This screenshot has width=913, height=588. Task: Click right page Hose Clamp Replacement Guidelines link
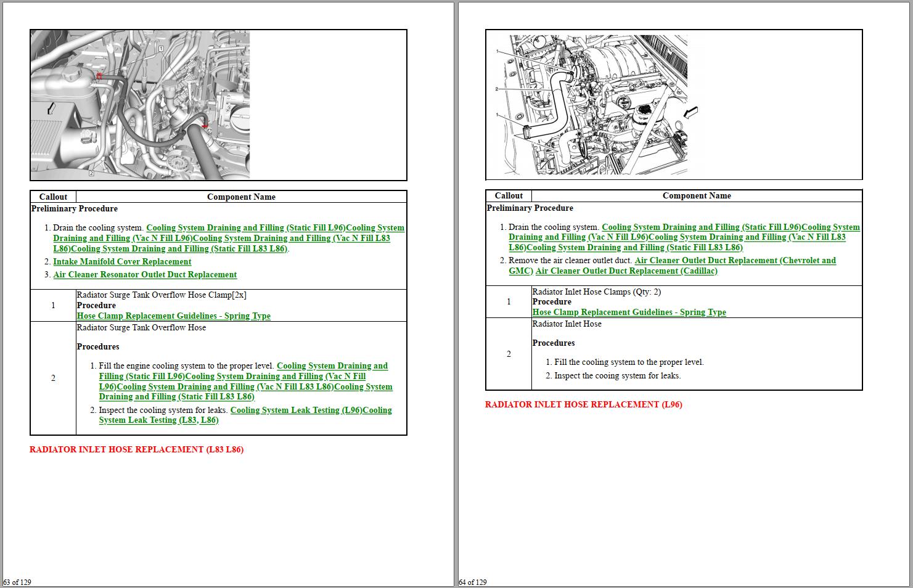[x=629, y=312]
